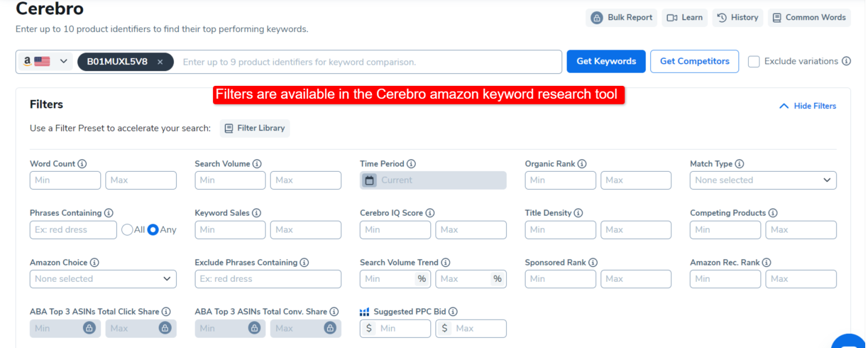Click the Cerebro IQ Score info icon

pyautogui.click(x=431, y=213)
